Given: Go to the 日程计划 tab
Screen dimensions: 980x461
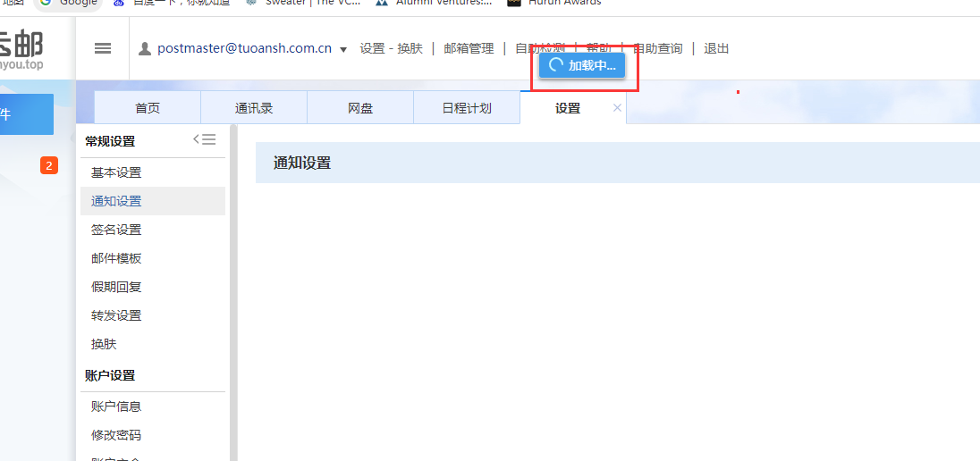Looking at the screenshot, I should click(467, 108).
